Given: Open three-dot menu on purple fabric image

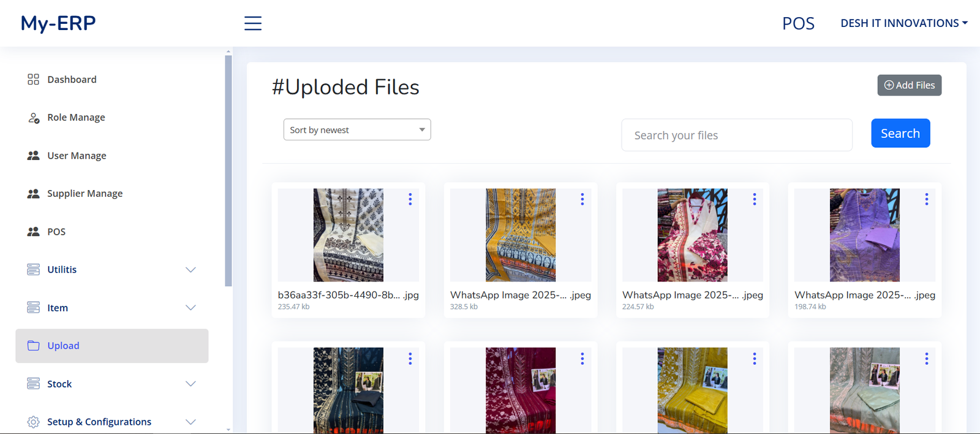Looking at the screenshot, I should point(926,199).
